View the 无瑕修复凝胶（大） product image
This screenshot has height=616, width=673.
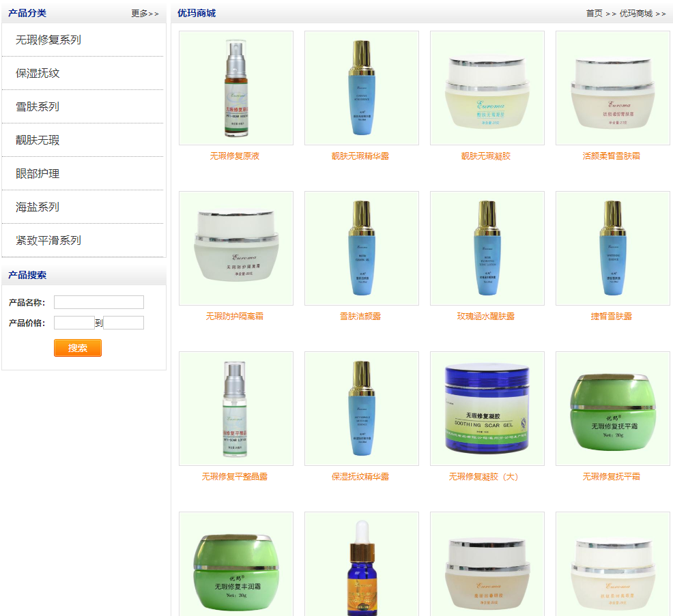coord(487,409)
